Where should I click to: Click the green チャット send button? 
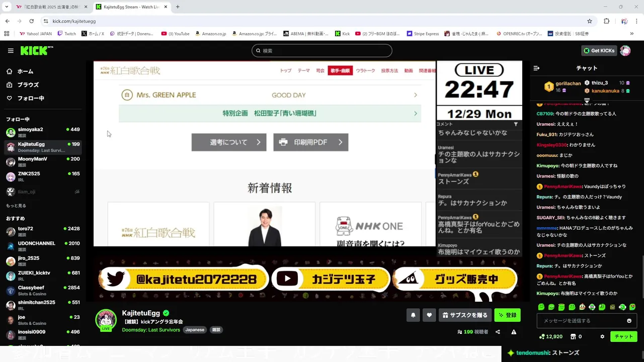[x=623, y=337]
